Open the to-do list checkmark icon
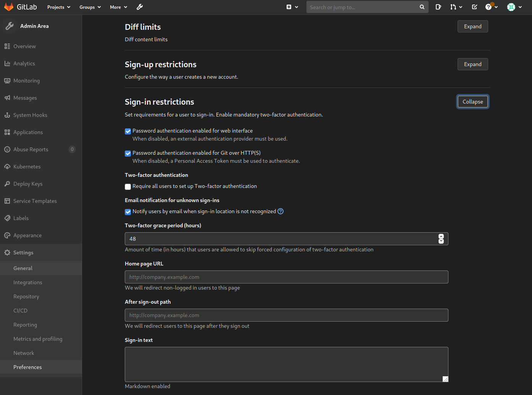Screen dimensions: 532x395 (474, 7)
